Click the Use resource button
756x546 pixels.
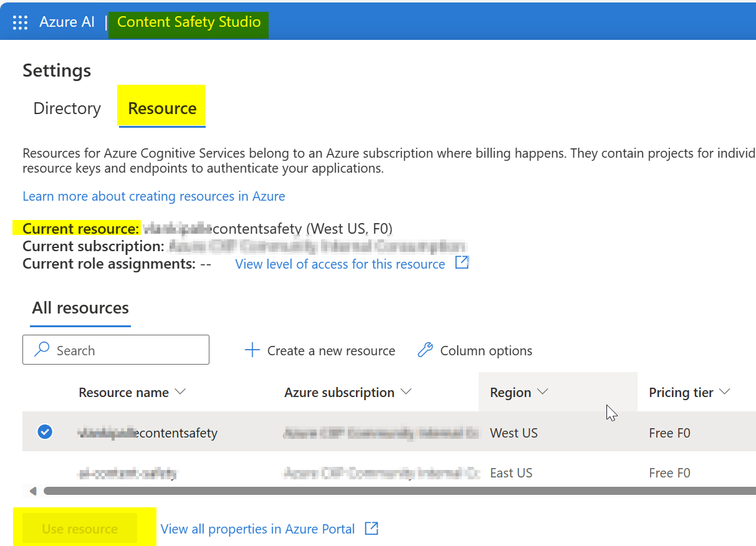(80, 529)
